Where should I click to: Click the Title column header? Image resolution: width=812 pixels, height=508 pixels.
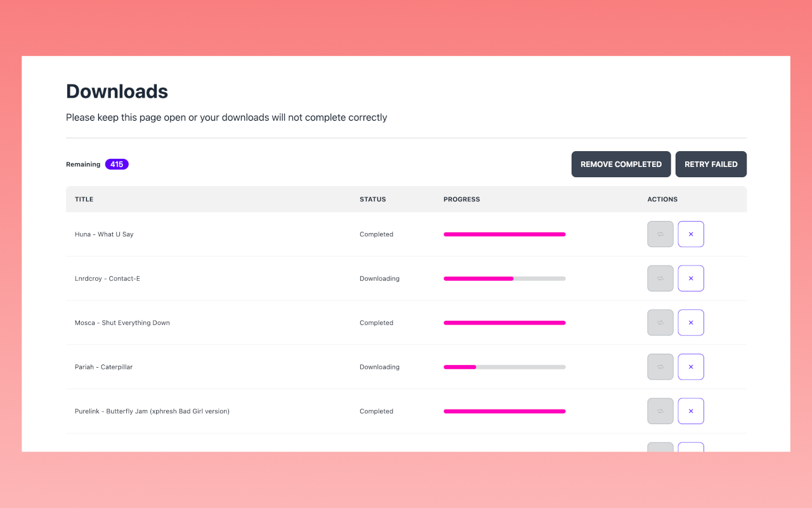(x=84, y=199)
